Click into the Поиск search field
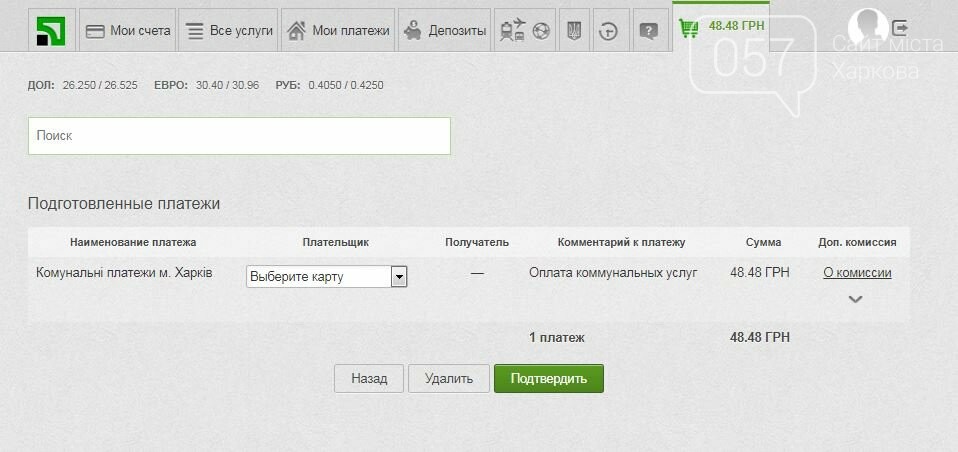 point(239,136)
